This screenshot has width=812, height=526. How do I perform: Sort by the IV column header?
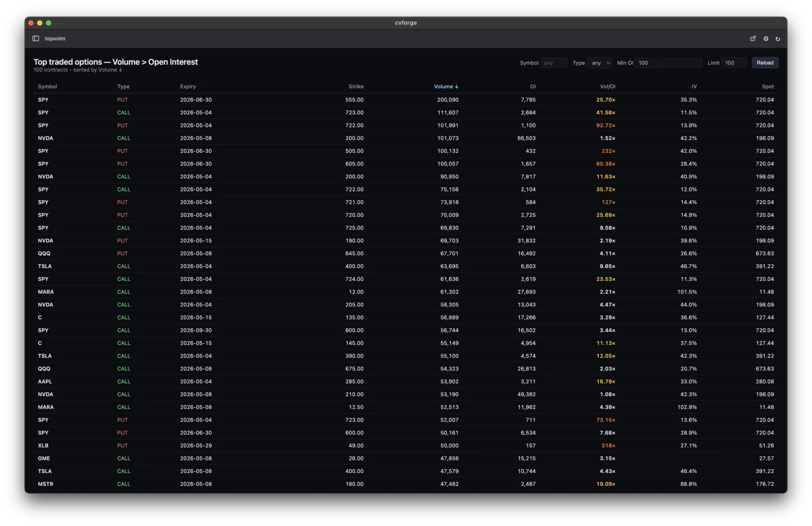[694, 87]
